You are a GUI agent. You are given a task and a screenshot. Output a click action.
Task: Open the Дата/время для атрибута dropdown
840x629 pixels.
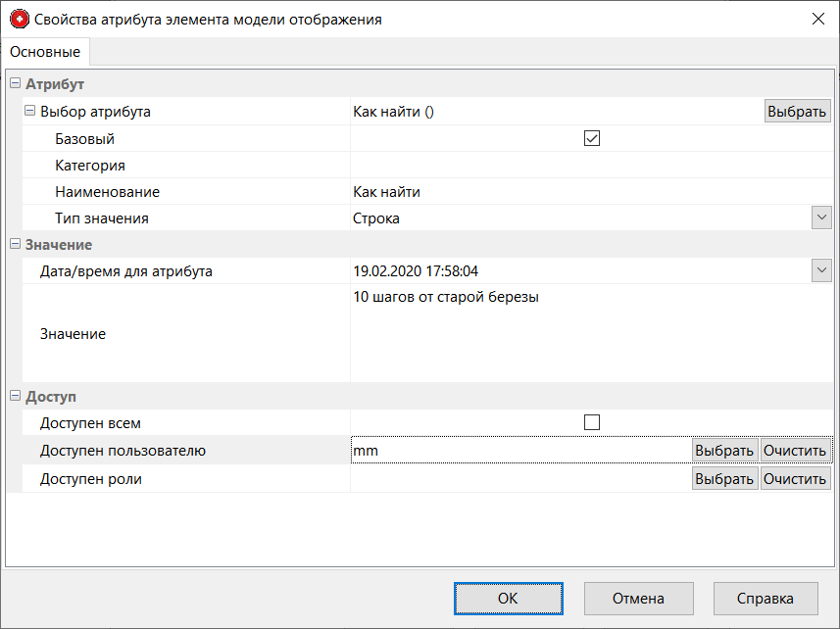coord(821,271)
